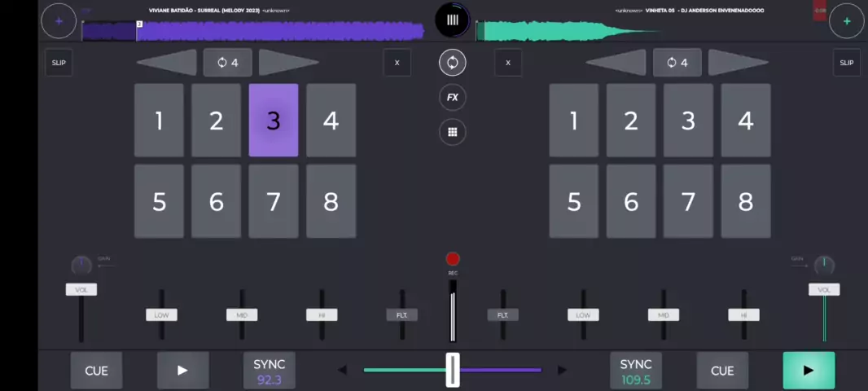868x391 pixels.
Task: Start recording with the red REC button
Action: pos(453,259)
